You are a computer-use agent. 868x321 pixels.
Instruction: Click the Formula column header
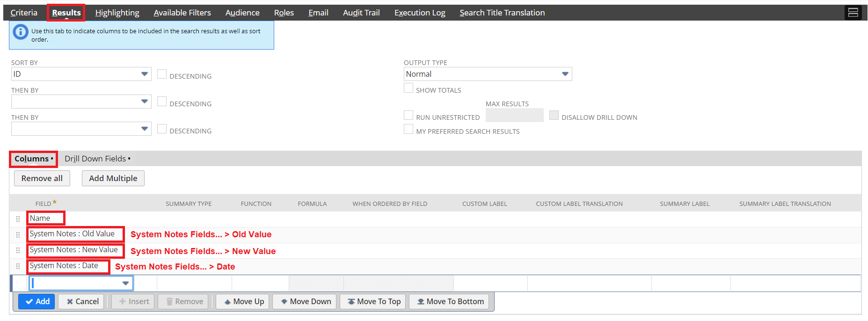click(312, 204)
